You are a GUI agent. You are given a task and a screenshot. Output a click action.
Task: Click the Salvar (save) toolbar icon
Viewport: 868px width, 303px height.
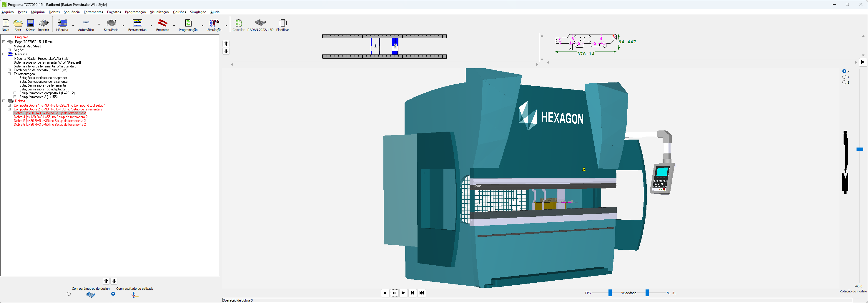click(30, 23)
